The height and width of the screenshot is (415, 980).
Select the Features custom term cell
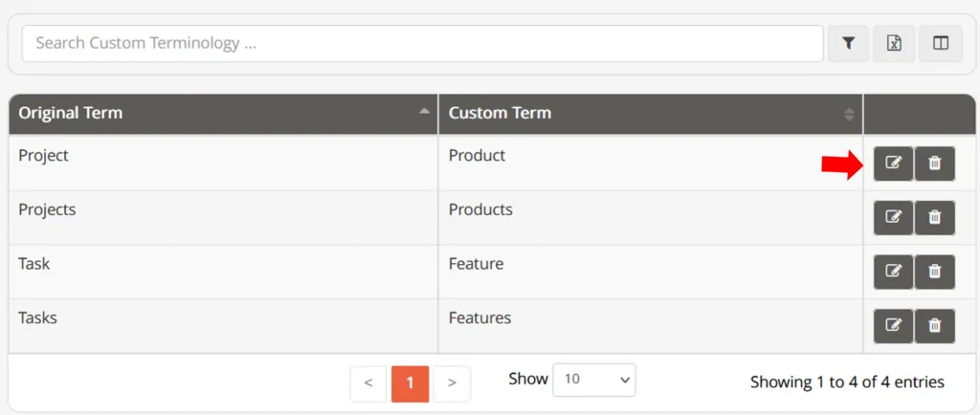pos(651,326)
